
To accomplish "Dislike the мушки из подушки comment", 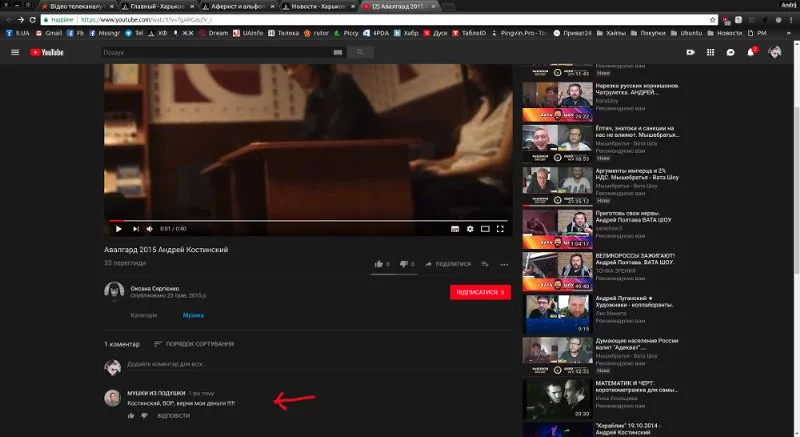I will (144, 416).
